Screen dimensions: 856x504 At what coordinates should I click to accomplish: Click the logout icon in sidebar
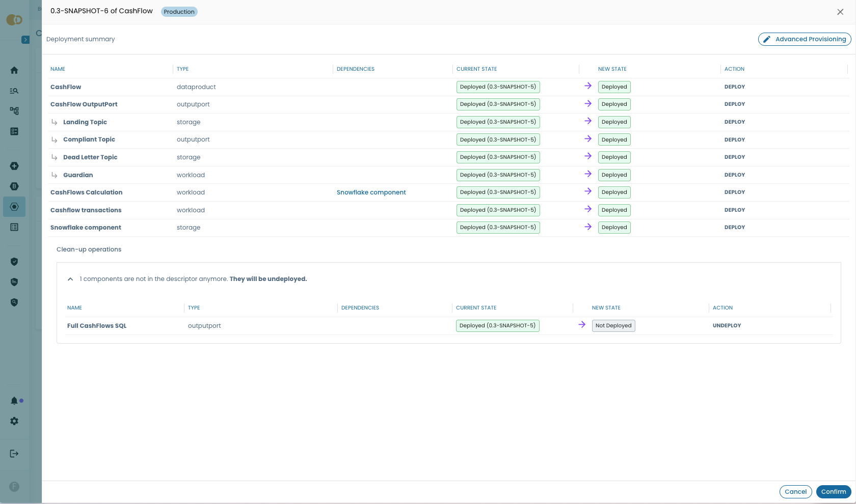click(x=14, y=454)
